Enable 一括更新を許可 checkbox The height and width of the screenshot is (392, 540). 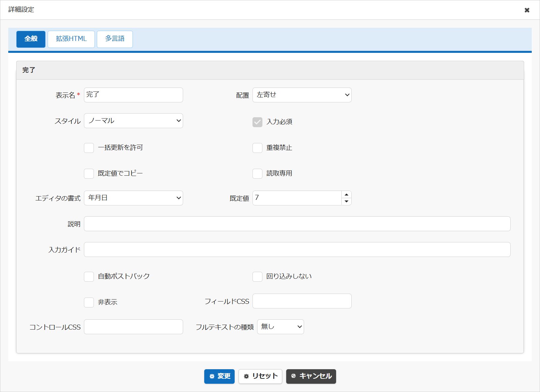(x=89, y=148)
